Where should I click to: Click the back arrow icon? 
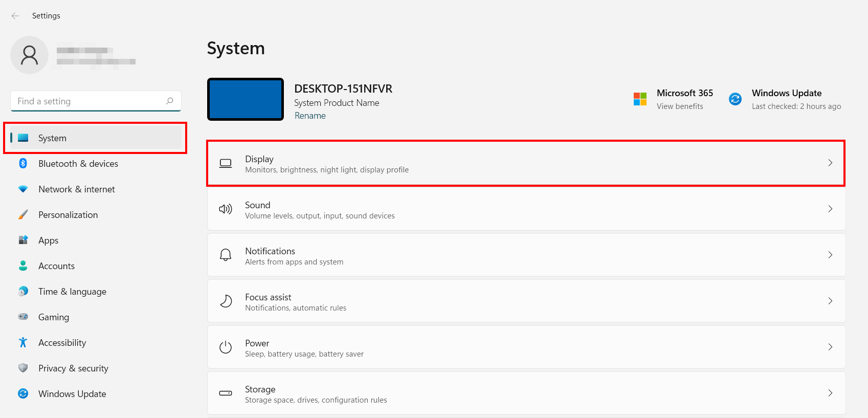15,16
